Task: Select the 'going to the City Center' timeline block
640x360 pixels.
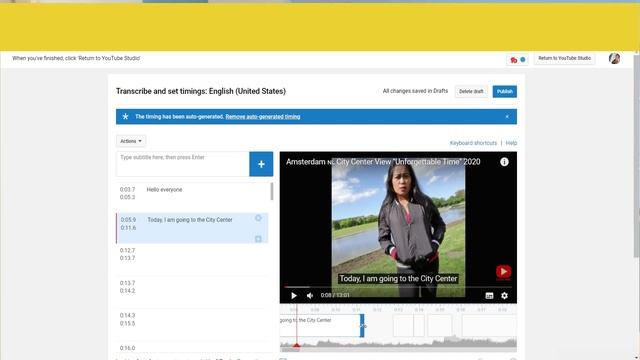Action: (x=320, y=325)
